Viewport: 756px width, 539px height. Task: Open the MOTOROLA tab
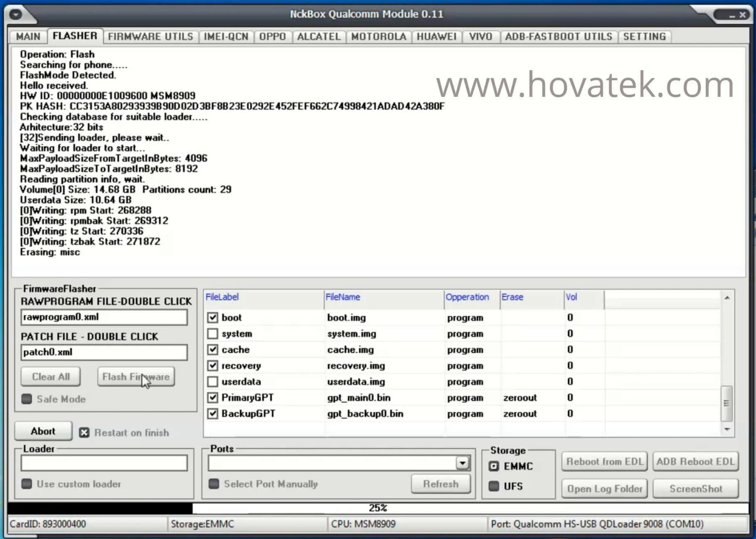click(379, 37)
